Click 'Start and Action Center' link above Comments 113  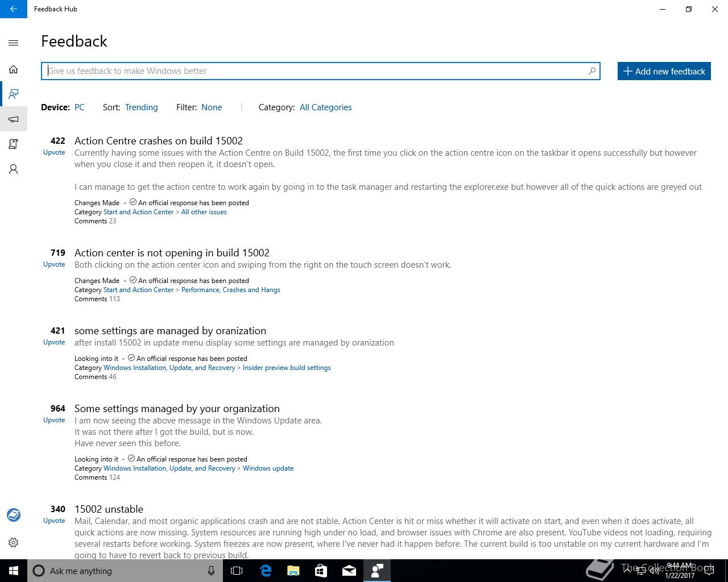click(x=138, y=290)
